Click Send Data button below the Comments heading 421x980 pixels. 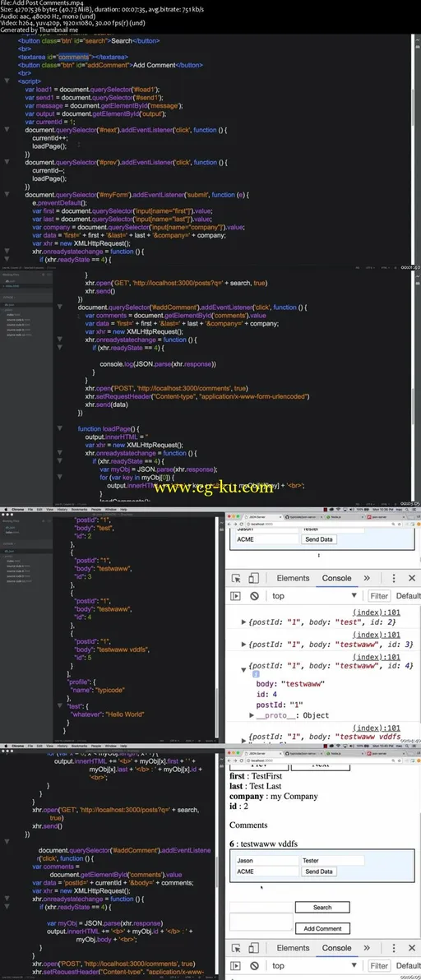click(318, 871)
